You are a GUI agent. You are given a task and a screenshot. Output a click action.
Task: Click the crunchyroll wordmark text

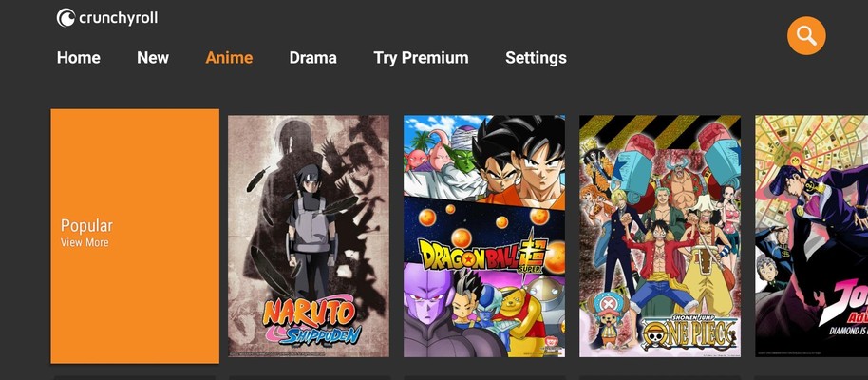pos(118,18)
